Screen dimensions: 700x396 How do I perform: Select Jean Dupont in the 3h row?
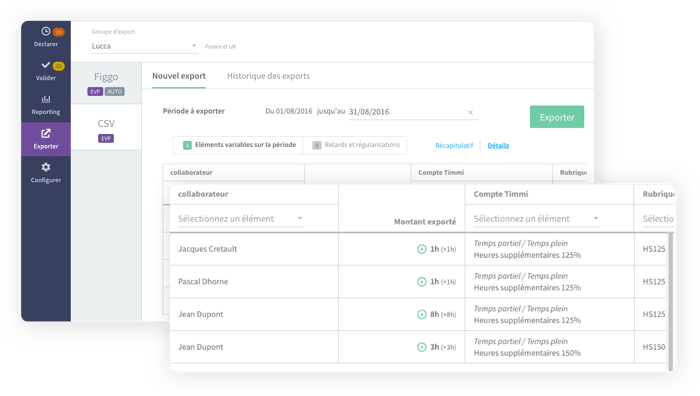[x=200, y=347]
